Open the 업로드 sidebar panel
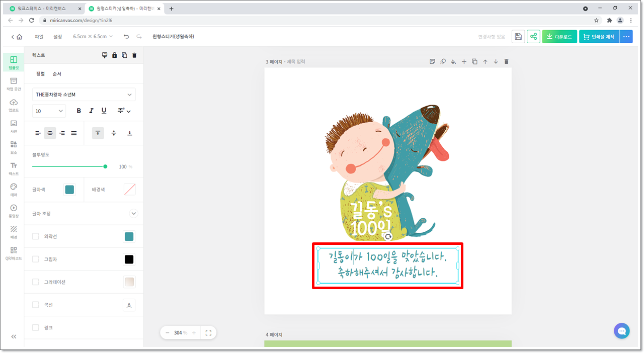 coord(14,105)
